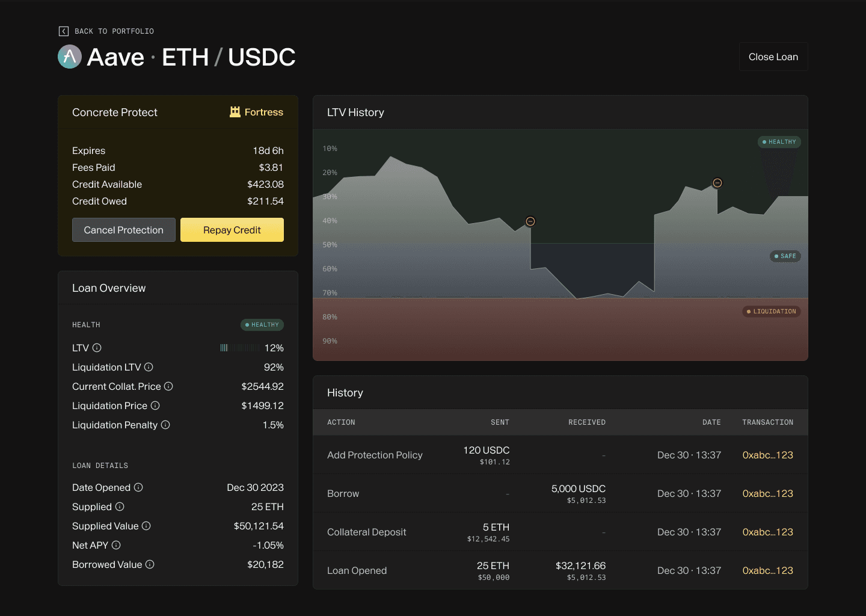Click the Dec 30 2023 date opened value
Screen dimensions: 866x616
coord(255,487)
